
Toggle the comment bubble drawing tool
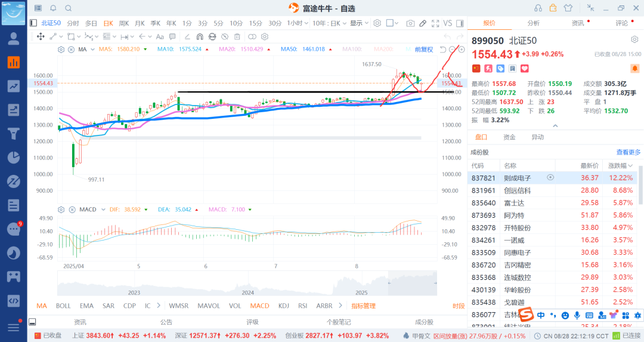click(x=172, y=36)
